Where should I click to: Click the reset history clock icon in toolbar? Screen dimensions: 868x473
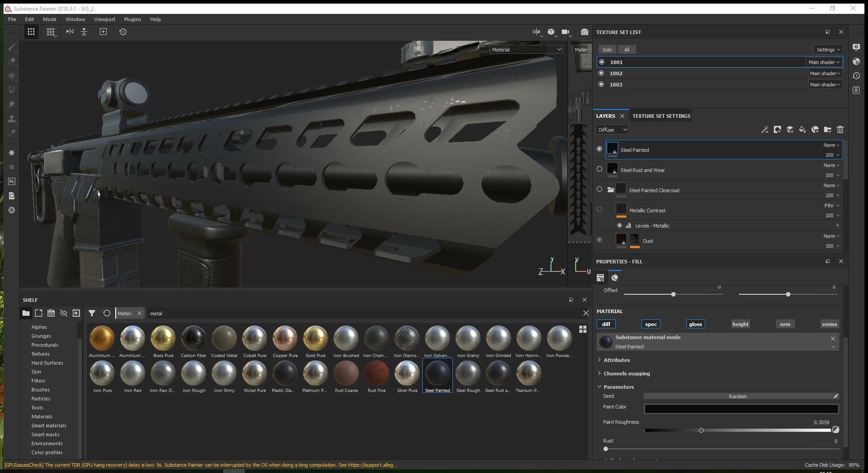(x=123, y=32)
